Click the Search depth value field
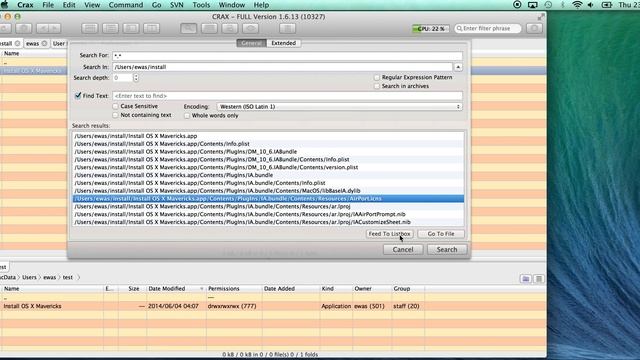Viewport: 640px width, 360px height. click(x=122, y=78)
